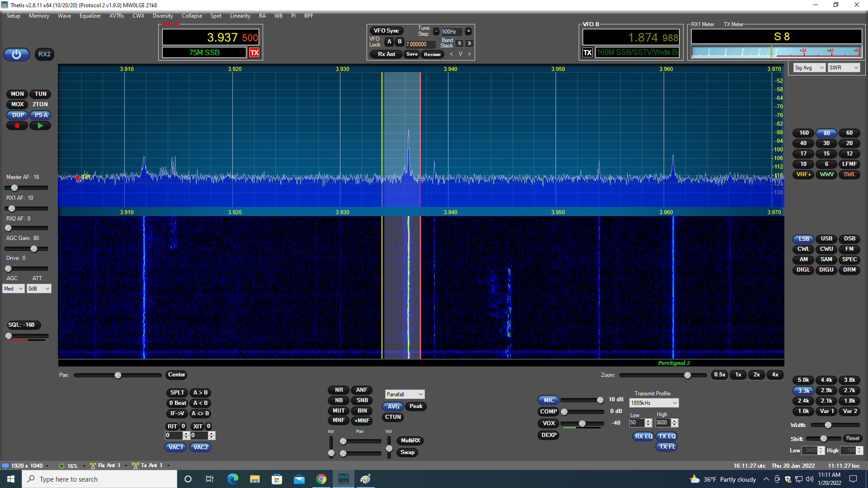Click VFO lock B button
The height and width of the screenshot is (488, 868).
(x=399, y=42)
